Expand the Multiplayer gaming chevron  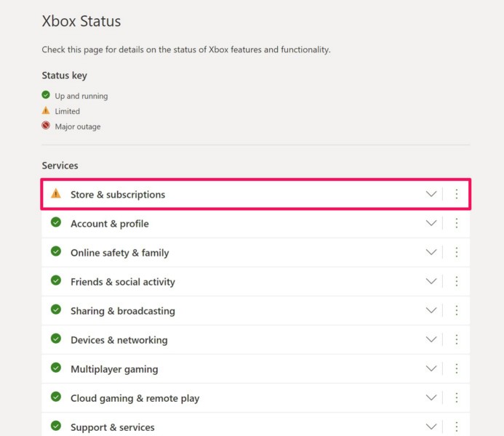(x=431, y=368)
